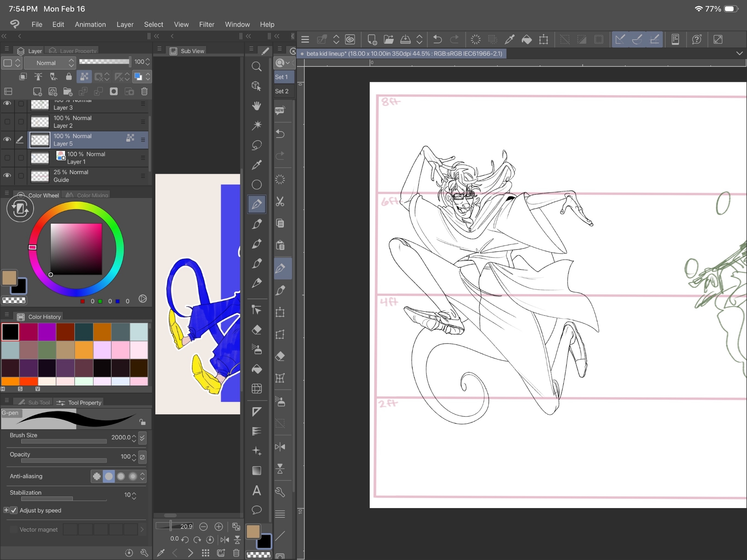
Task: Select the Eraser tool in toolbar
Action: click(256, 329)
